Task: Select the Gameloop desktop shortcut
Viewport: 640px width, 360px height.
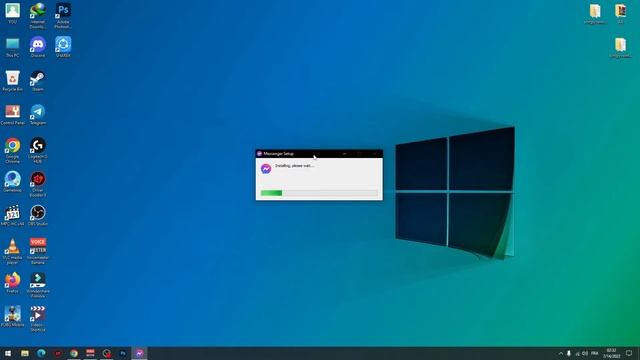Action: click(x=12, y=182)
